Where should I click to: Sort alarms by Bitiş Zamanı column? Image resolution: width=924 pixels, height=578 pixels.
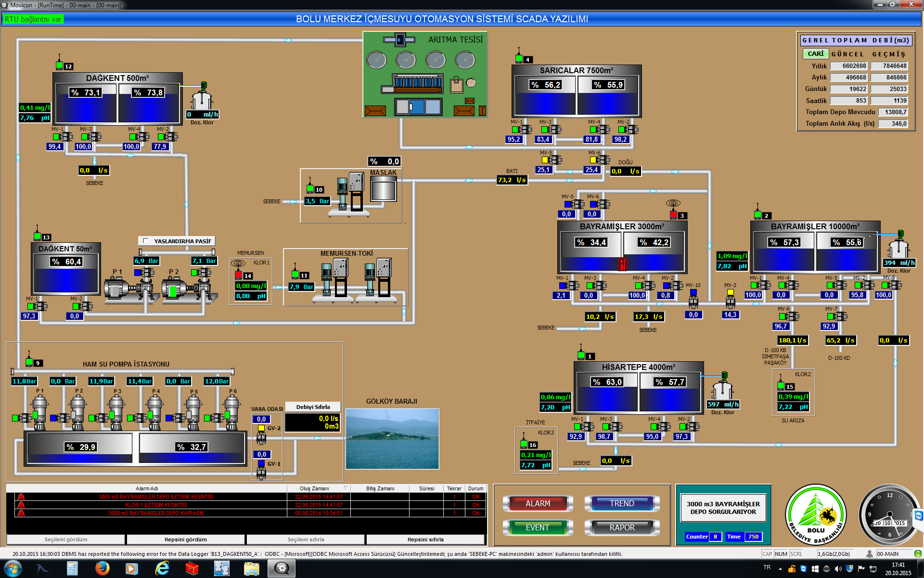pyautogui.click(x=380, y=488)
